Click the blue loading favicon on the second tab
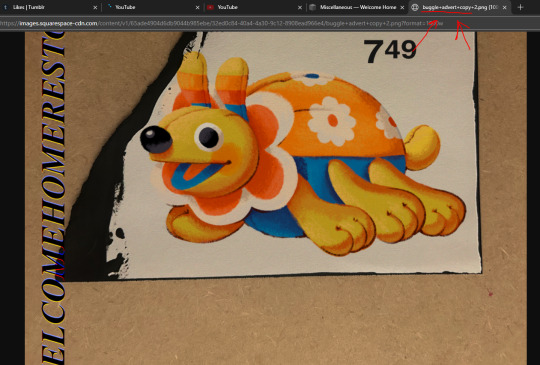This screenshot has width=540, height=365. coord(109,7)
